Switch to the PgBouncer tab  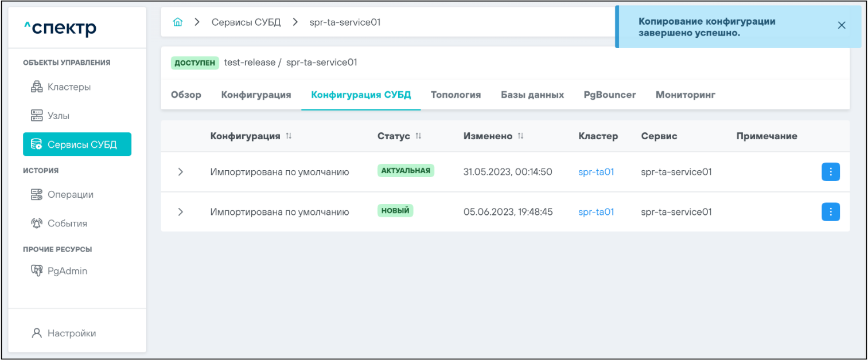tap(609, 95)
